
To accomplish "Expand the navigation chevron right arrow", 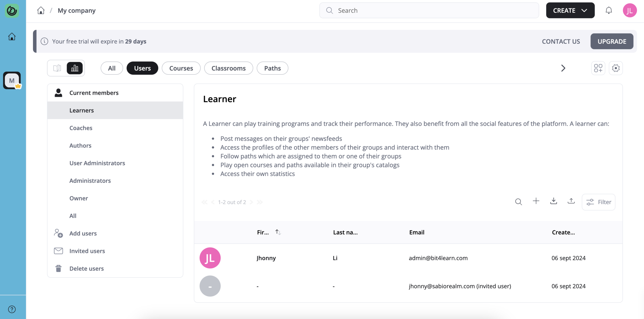I will (563, 68).
